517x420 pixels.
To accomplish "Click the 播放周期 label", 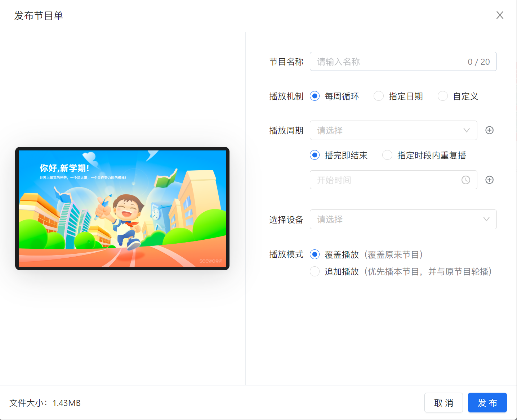I will tap(286, 130).
